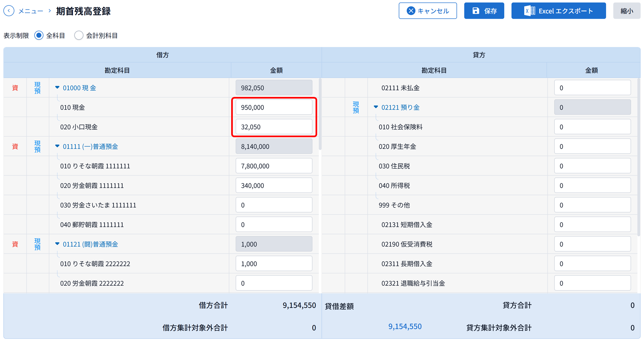Click the 010 現金 row label
The image size is (644, 342).
[72, 108]
